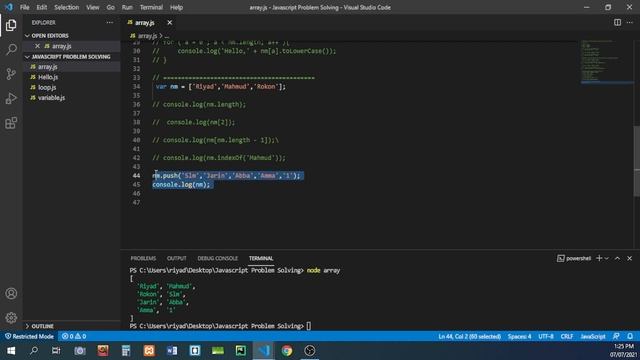Close the array.js editor tab
Image resolution: width=640 pixels, height=360 pixels.
[x=169, y=23]
